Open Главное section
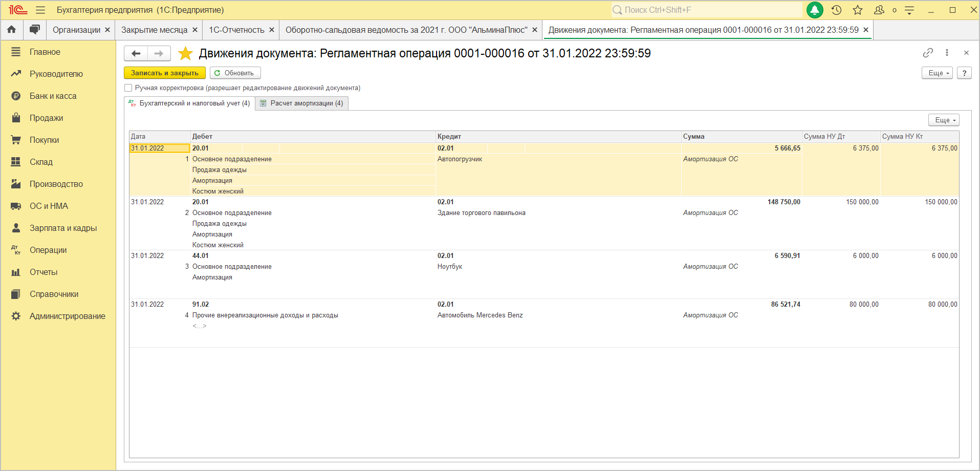 58,52
